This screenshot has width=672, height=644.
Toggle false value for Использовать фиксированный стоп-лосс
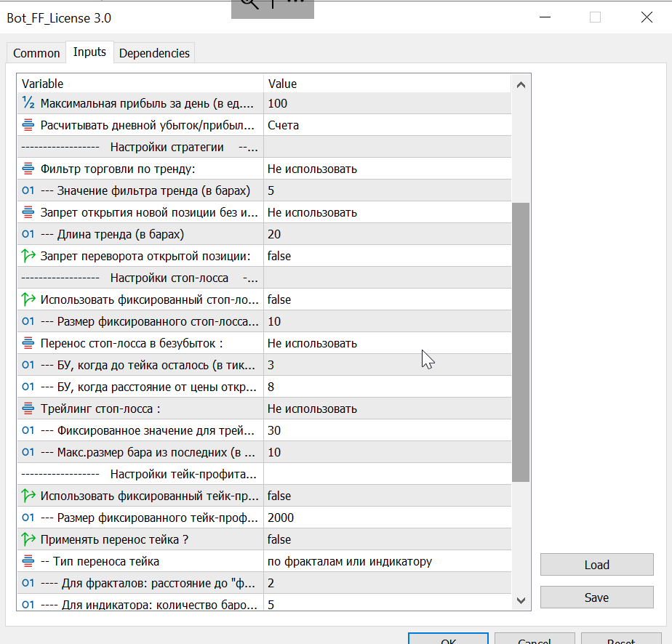click(x=279, y=299)
